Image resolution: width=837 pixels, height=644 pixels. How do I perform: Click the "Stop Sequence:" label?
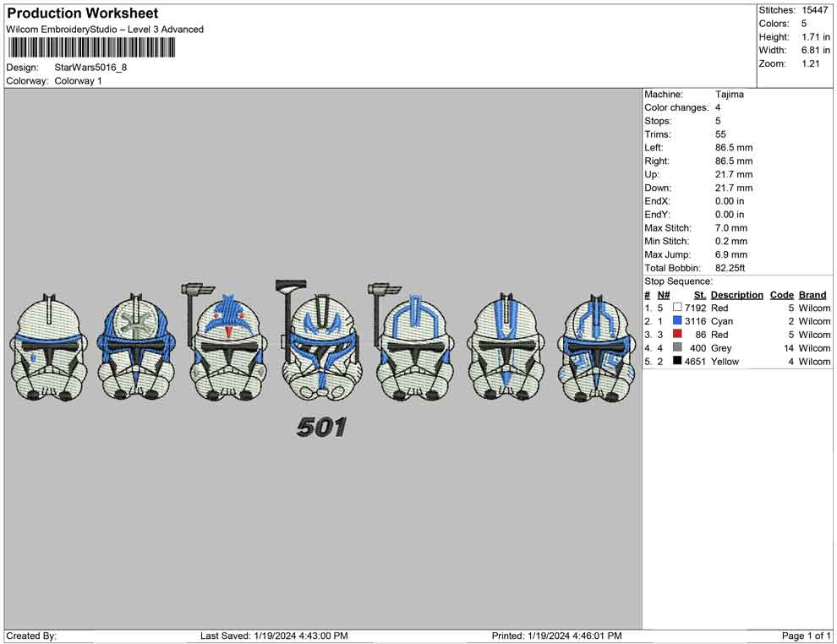click(x=678, y=281)
